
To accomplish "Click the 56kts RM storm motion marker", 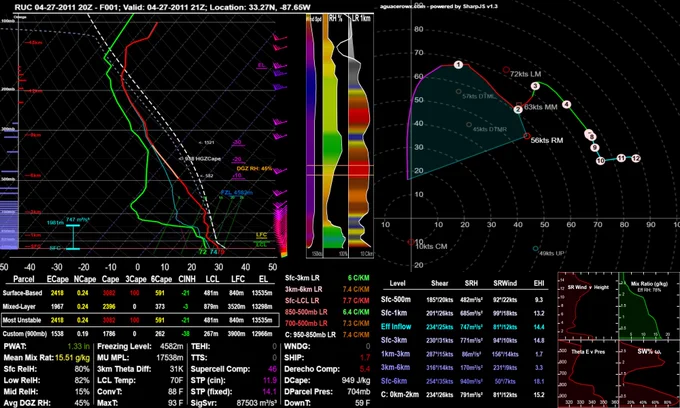I will point(527,136).
